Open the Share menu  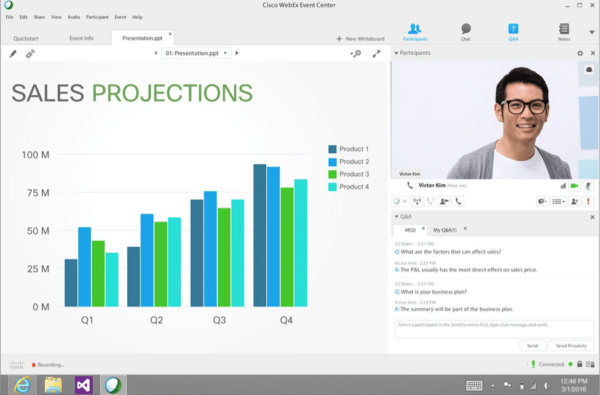pos(39,17)
